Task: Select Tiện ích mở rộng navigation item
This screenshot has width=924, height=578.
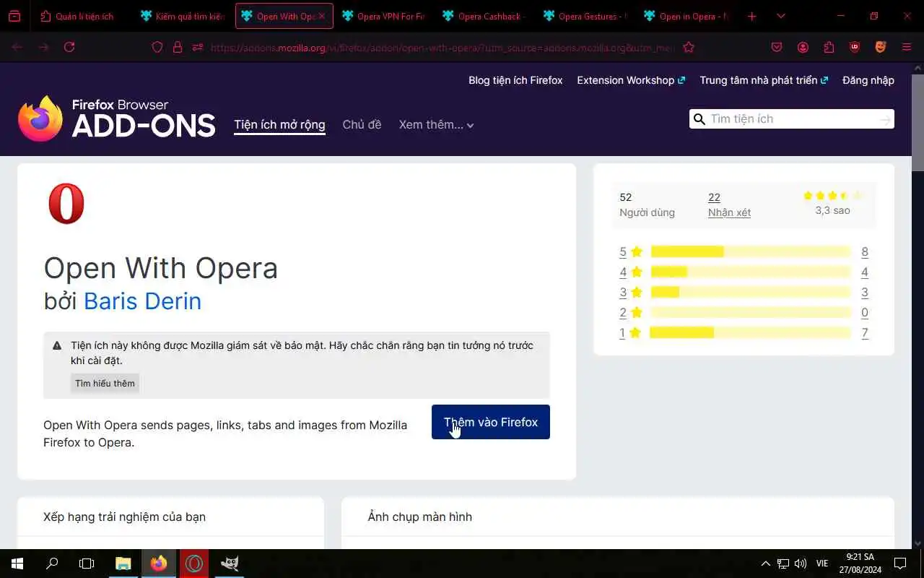Action: (x=279, y=124)
